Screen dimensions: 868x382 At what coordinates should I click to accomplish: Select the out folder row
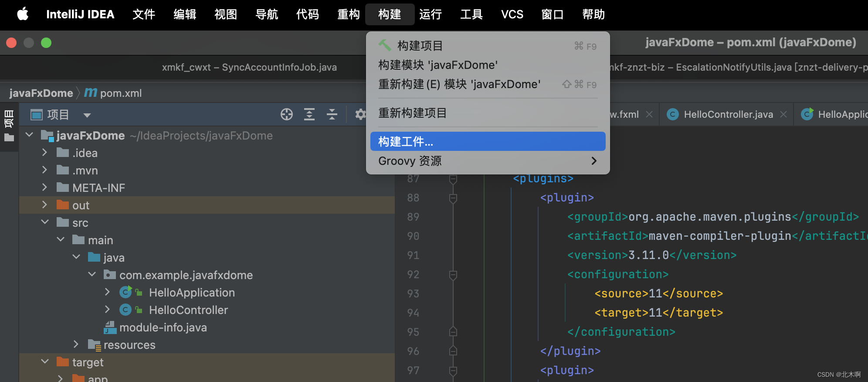coord(207,205)
